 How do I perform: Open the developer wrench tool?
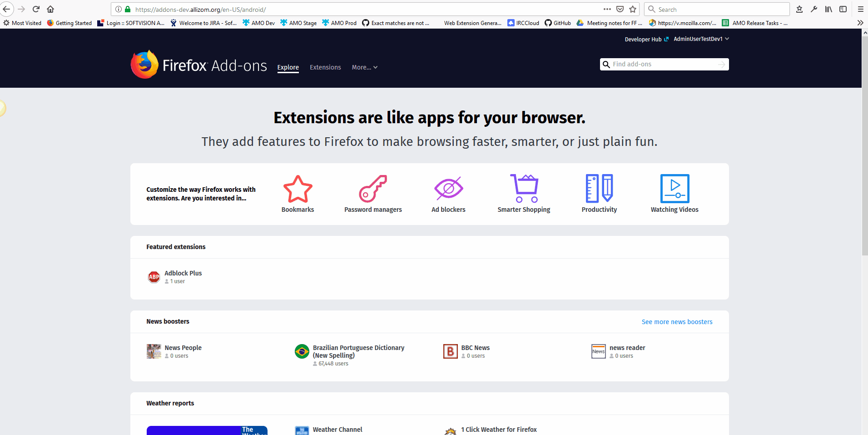click(814, 9)
